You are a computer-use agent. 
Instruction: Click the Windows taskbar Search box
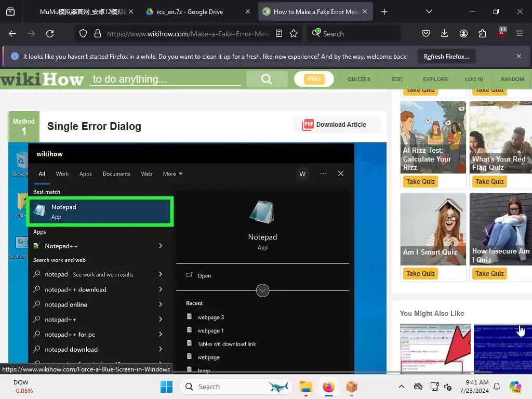(236, 387)
